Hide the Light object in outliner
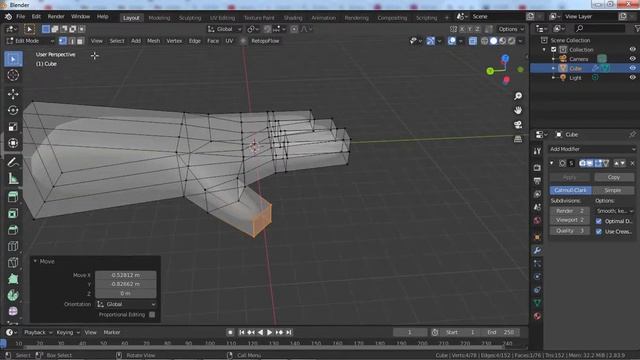The height and width of the screenshot is (360, 640). (632, 78)
